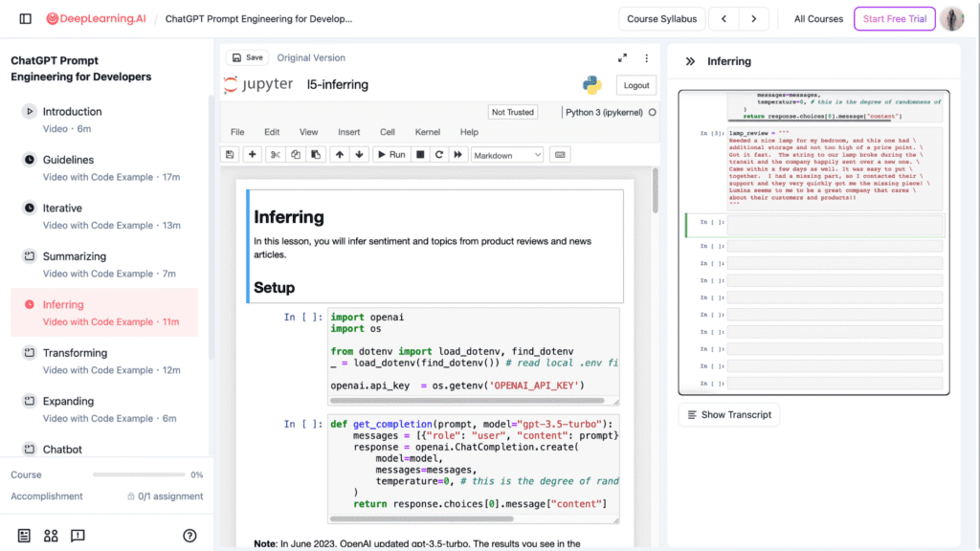Insert cell below with plus icon
Viewport: 980px width, 551px height.
(x=252, y=155)
